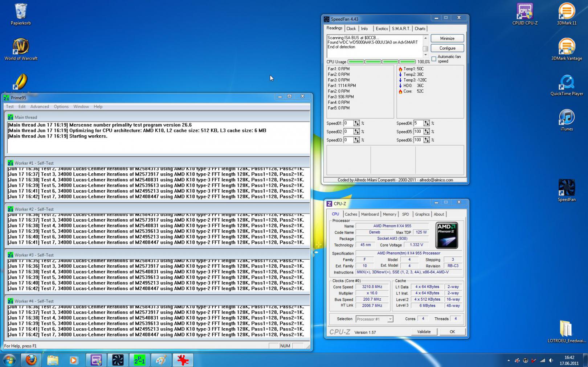This screenshot has height=367, width=588.
Task: Switch to the Memory tab in CPU-Z
Action: point(389,214)
